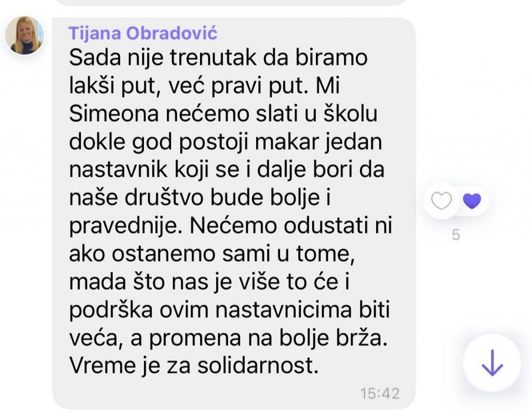Tap the word 'pravednije' in the message
The height and width of the screenshot is (413, 532).
(124, 226)
